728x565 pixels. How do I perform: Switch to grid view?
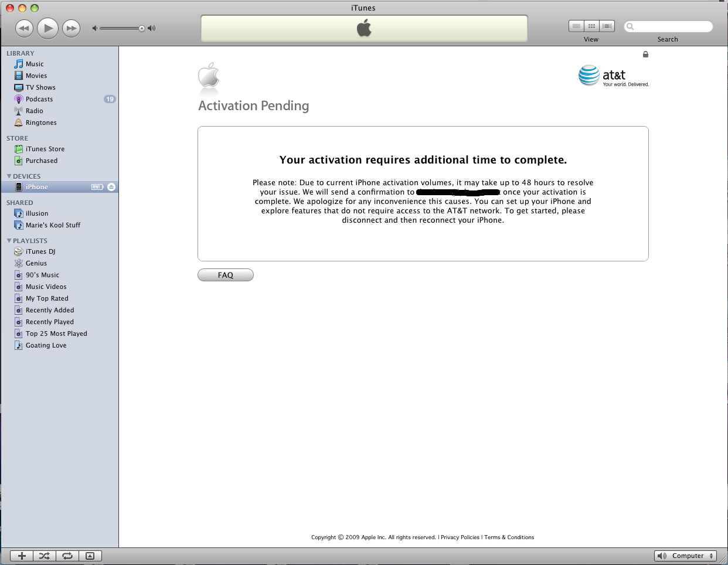[592, 26]
